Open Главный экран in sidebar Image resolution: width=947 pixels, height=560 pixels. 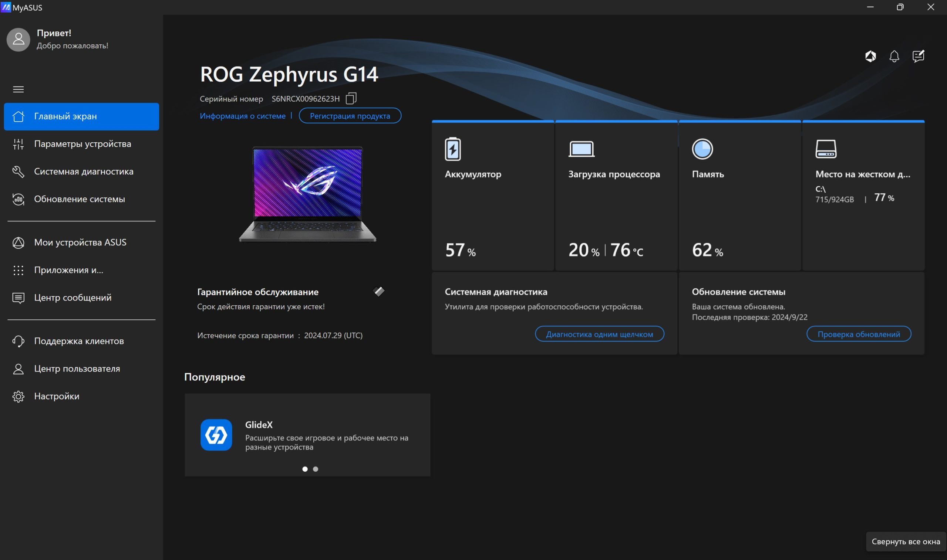pos(81,116)
